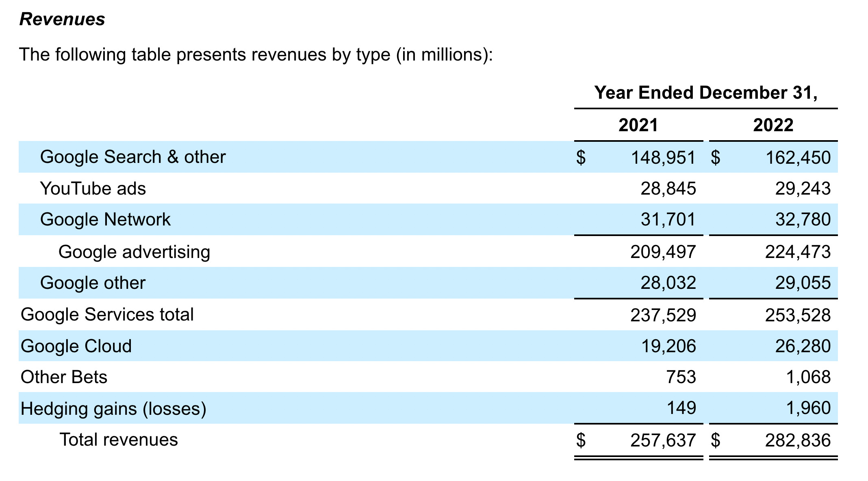Screen dimensions: 868x481
Task: Select the 2022 column header
Action: [773, 125]
